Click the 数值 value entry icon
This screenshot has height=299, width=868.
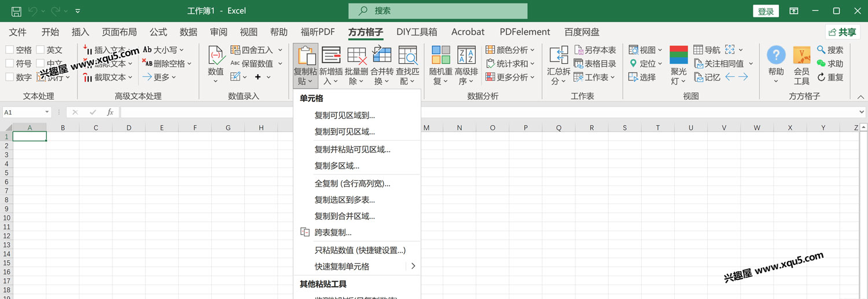(216, 56)
